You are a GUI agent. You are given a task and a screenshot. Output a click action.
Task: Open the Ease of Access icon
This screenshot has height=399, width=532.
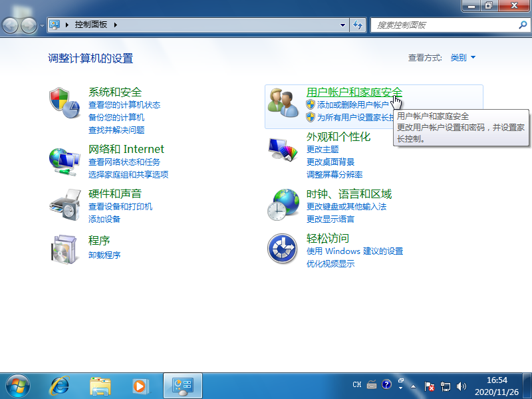pos(283,249)
